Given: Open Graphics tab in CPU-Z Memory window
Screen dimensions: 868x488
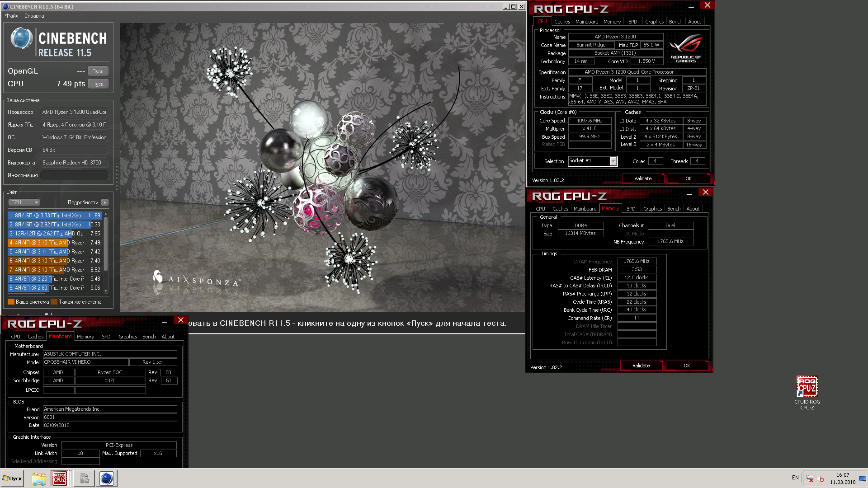Looking at the screenshot, I should [x=652, y=209].
